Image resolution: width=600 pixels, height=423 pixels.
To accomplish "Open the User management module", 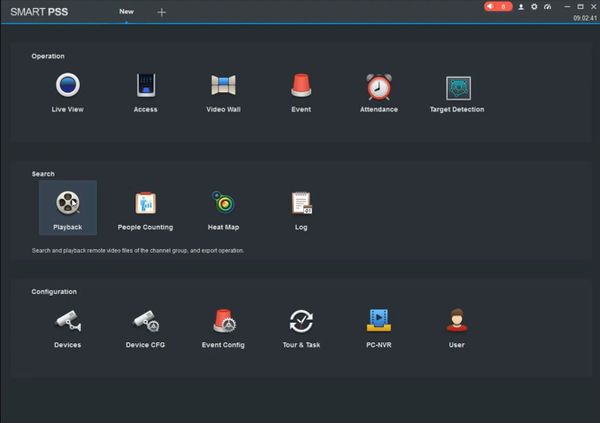I will pos(457,328).
